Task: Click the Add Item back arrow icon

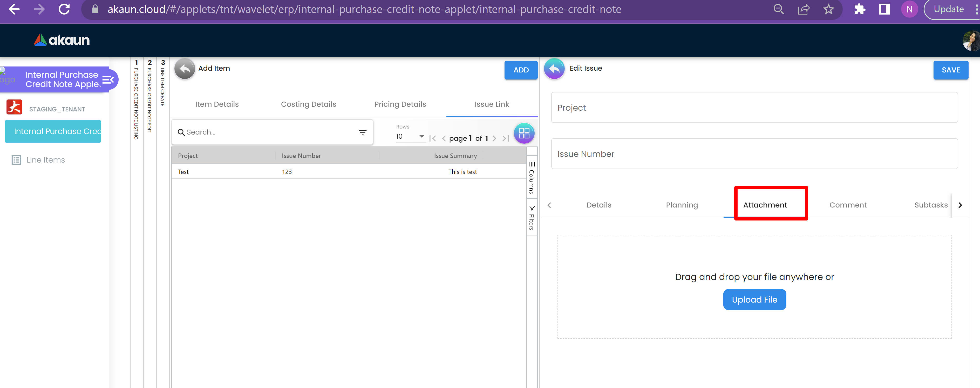Action: [x=185, y=69]
